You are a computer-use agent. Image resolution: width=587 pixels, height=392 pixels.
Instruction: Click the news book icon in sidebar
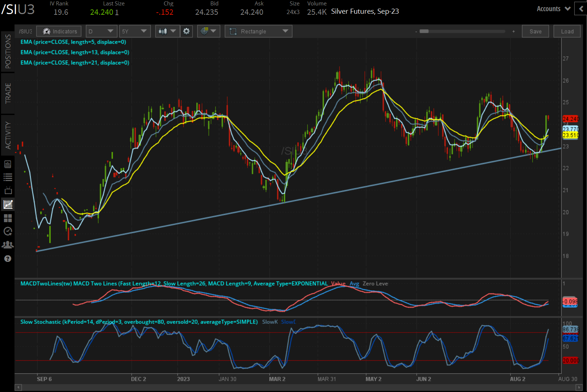point(8,164)
